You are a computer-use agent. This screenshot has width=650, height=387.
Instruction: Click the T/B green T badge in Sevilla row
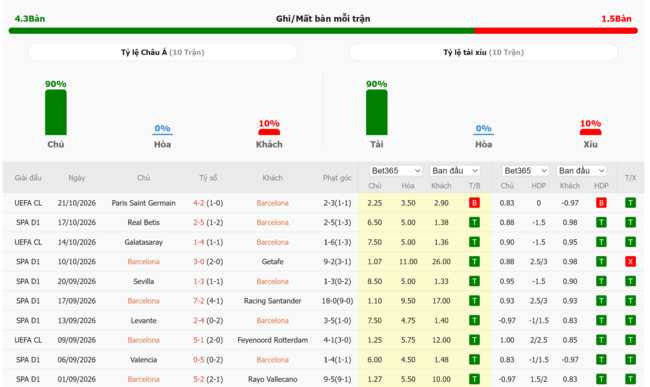coord(474,281)
